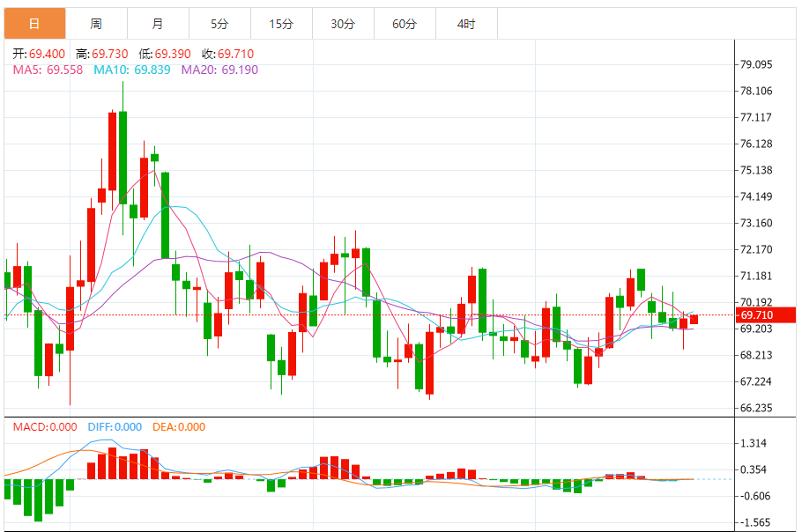Click the 67.224 price axis label
The height and width of the screenshot is (532, 802).
(756, 381)
